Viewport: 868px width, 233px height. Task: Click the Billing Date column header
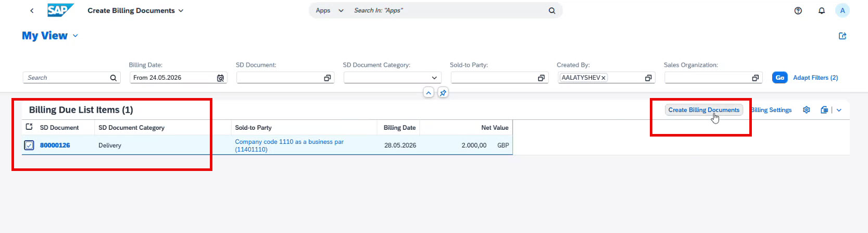(x=399, y=128)
